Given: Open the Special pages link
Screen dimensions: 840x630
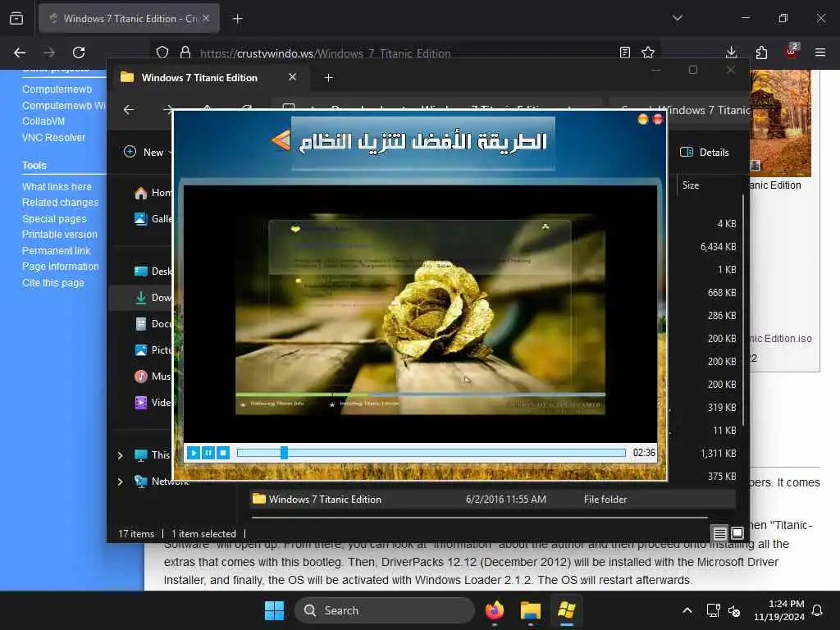Looking at the screenshot, I should coord(54,219).
